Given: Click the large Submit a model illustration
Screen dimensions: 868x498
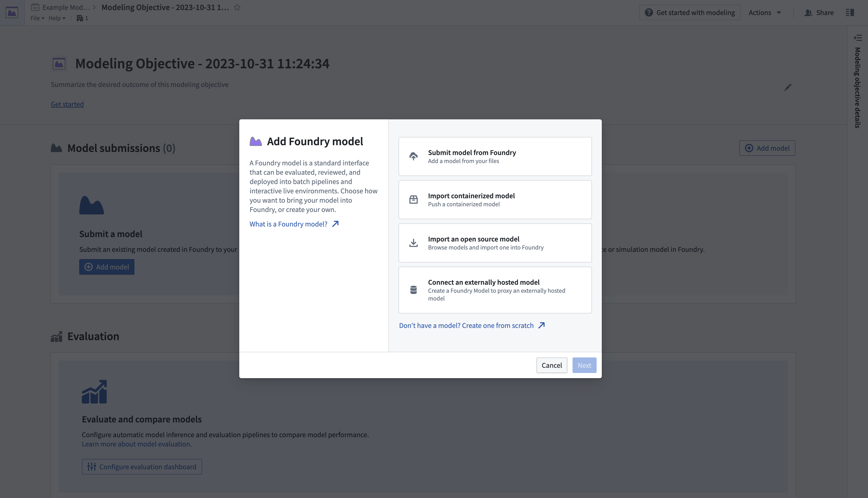Looking at the screenshot, I should point(92,205).
